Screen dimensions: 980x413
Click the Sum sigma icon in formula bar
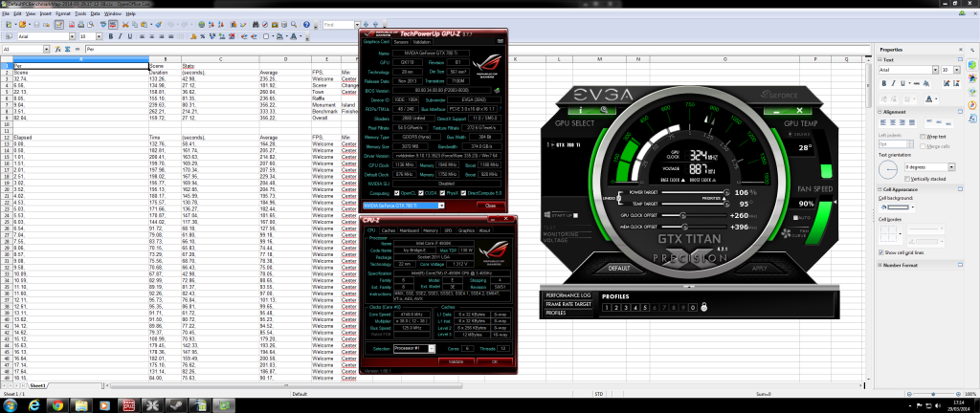pyautogui.click(x=68, y=49)
